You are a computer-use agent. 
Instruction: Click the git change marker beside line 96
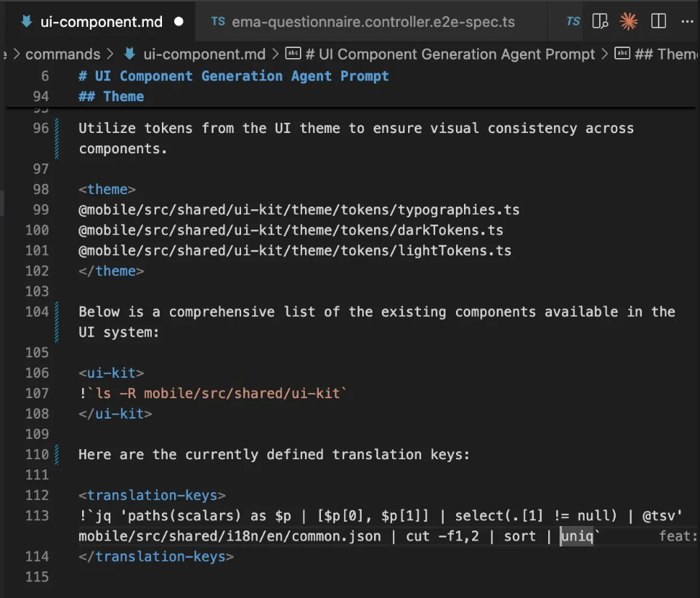57,138
